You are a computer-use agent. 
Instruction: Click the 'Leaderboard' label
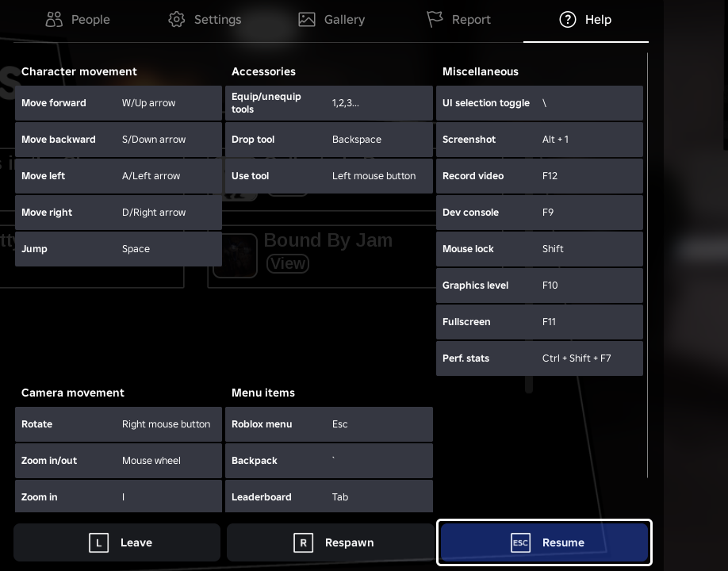[262, 497]
